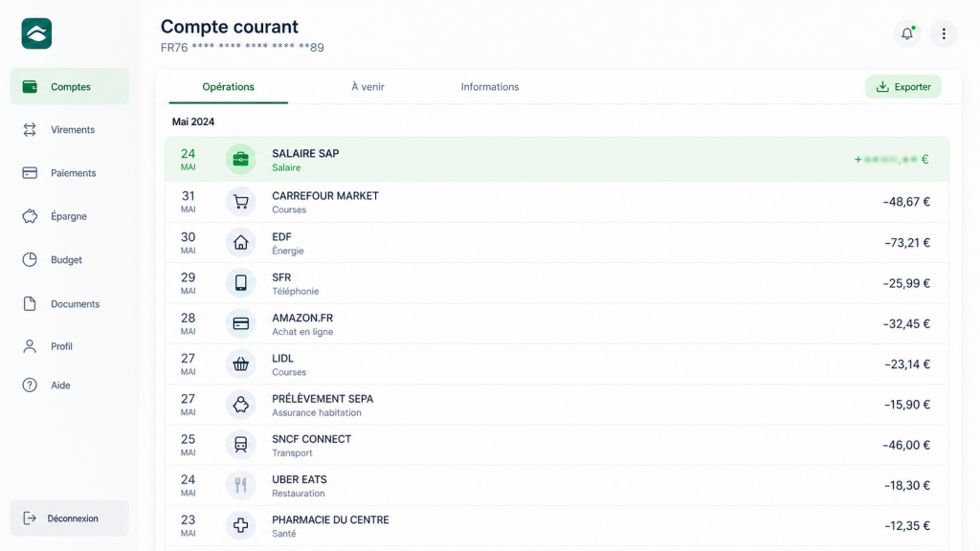
Task: Click the briefcase icon on SALAIRE SAP
Action: (x=240, y=160)
